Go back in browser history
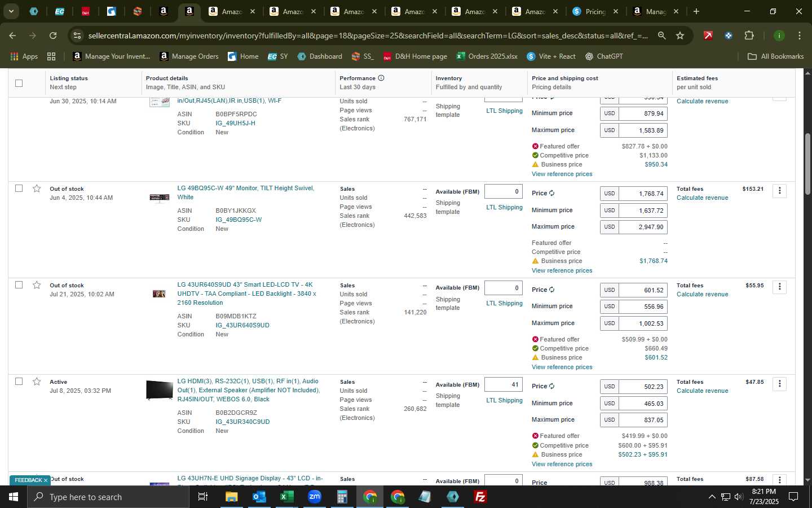812x508 pixels. click(12, 36)
